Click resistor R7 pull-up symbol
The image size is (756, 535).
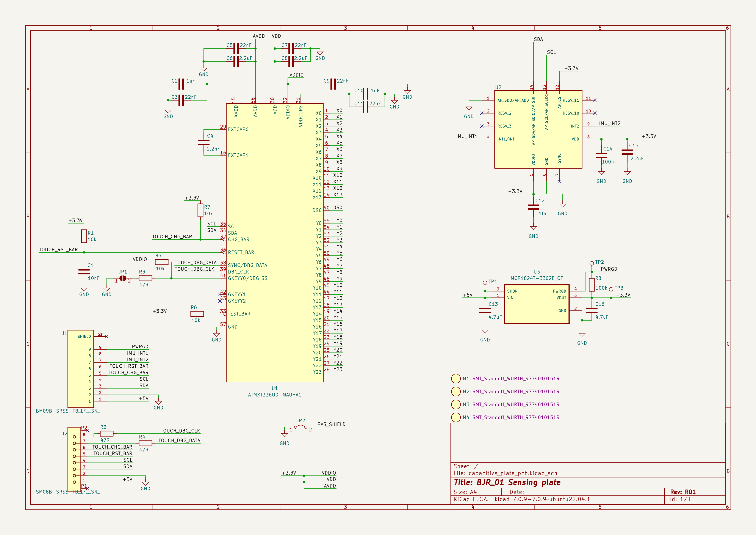point(200,210)
